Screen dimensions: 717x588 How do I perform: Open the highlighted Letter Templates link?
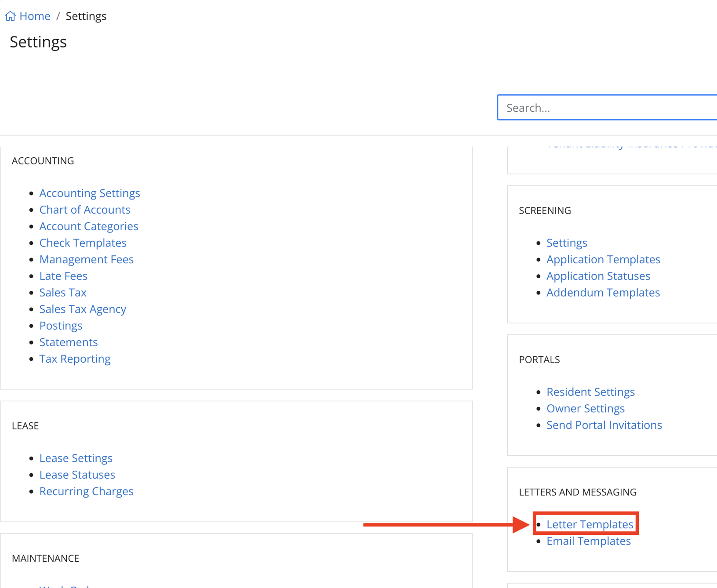click(590, 524)
